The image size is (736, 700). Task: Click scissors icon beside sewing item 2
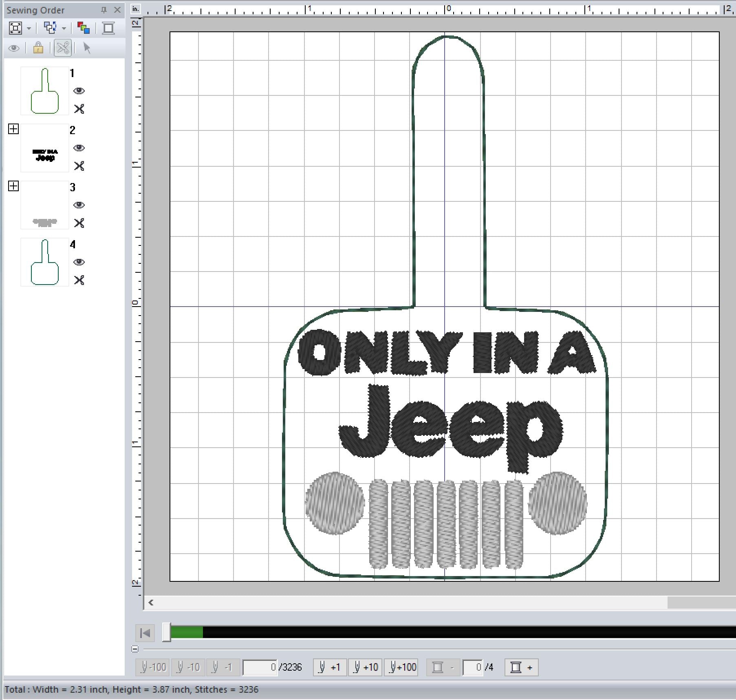79,166
